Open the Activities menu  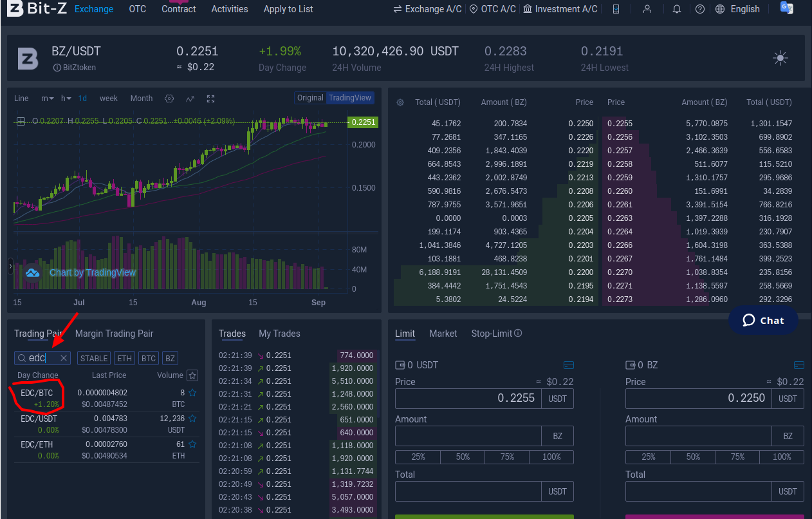click(x=230, y=9)
